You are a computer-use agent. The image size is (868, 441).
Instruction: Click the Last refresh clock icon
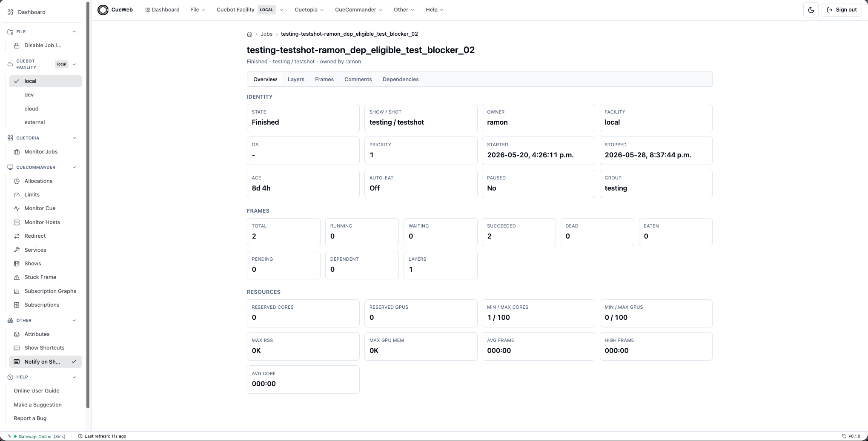click(x=80, y=436)
